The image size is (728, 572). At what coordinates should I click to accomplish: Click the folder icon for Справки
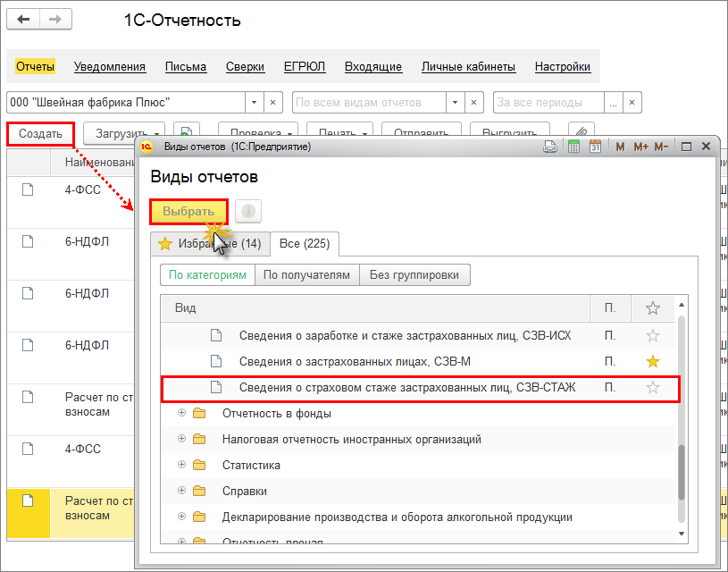click(x=199, y=492)
